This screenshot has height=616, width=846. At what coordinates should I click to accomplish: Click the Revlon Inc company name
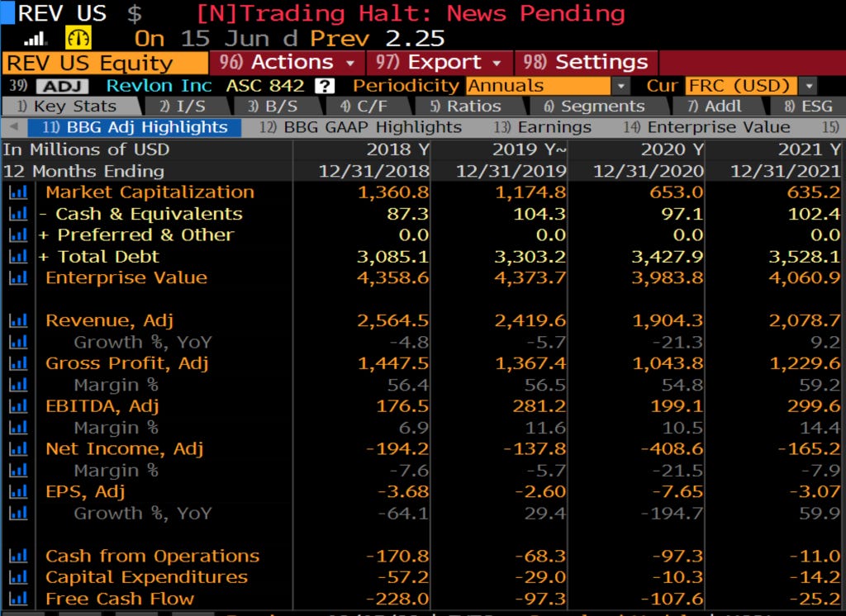(159, 86)
